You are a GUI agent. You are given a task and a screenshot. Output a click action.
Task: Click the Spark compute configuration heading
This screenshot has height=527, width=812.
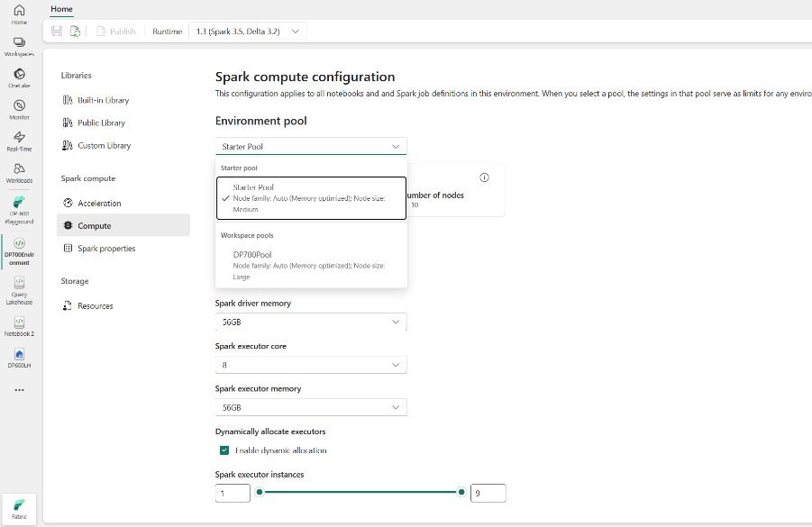305,77
